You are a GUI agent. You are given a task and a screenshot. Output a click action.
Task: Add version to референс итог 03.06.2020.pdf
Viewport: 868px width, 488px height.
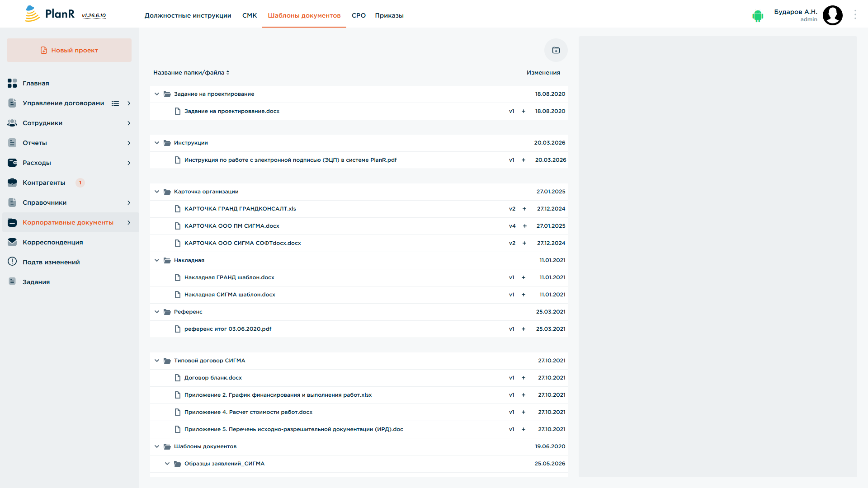524,329
